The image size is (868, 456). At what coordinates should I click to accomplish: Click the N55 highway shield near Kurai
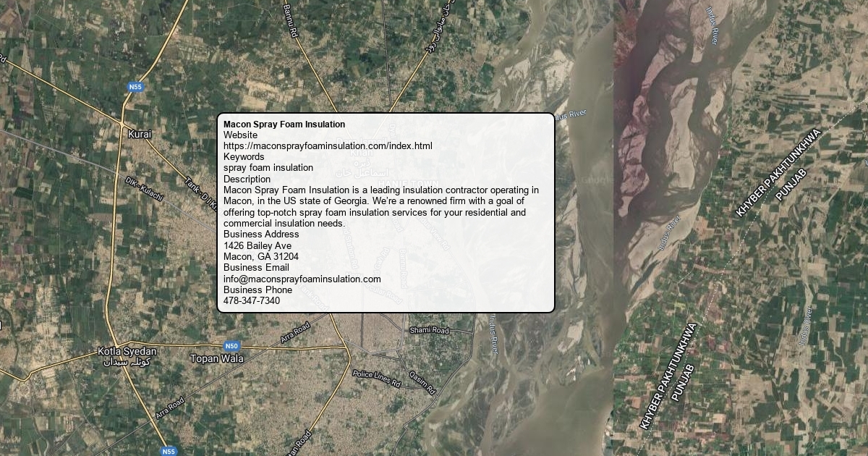(135, 87)
